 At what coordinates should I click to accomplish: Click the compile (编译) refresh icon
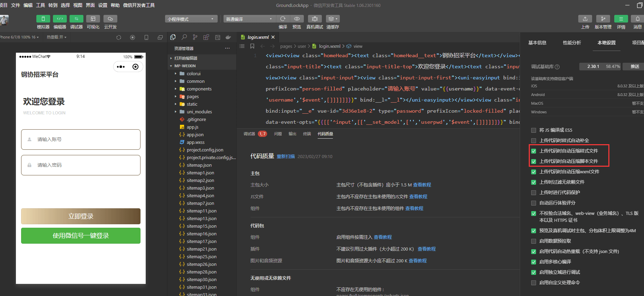pyautogui.click(x=283, y=19)
